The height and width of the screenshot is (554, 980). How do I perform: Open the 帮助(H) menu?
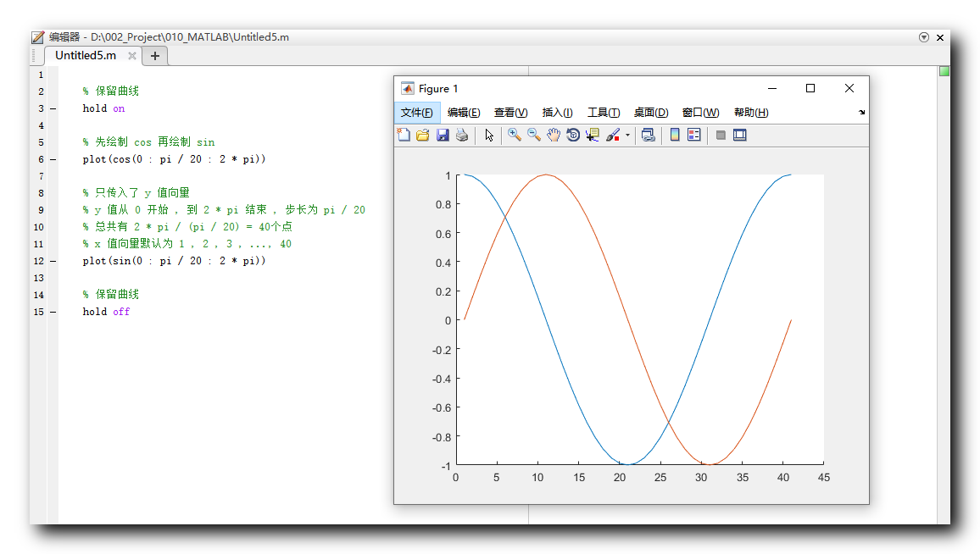tap(751, 113)
